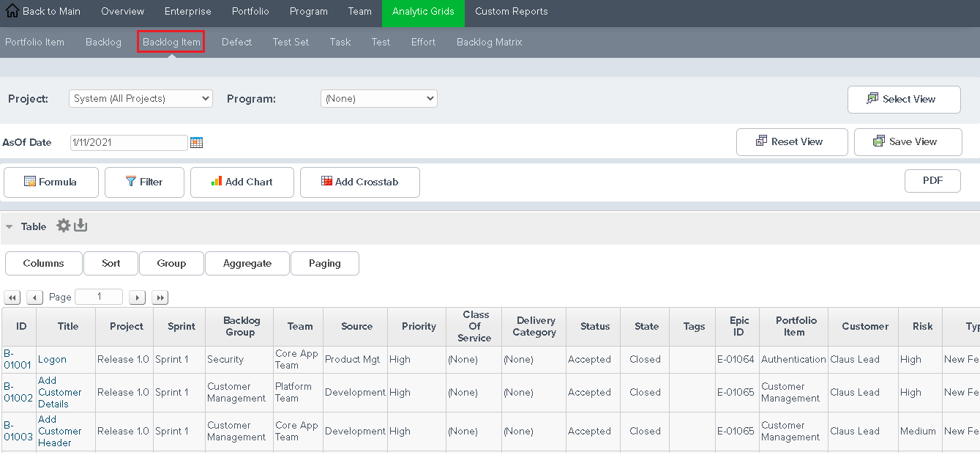This screenshot has height=455, width=980.
Task: Open backlog item B-01001 link
Action: pos(18,359)
